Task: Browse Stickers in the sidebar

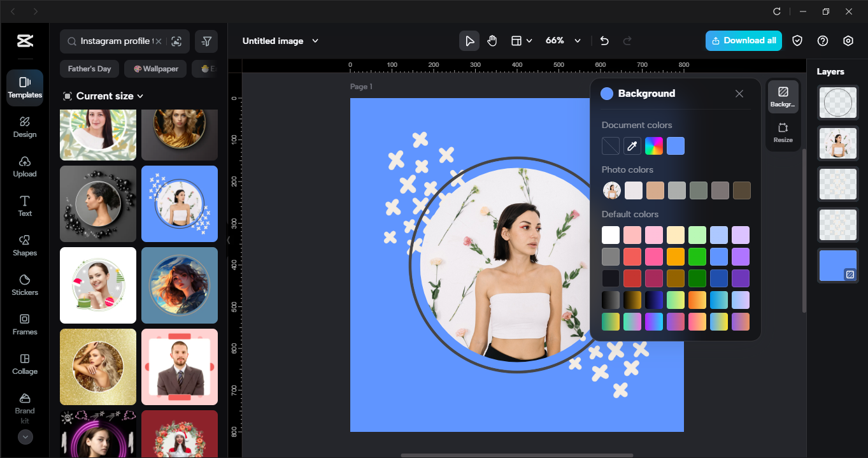Action: click(x=24, y=285)
